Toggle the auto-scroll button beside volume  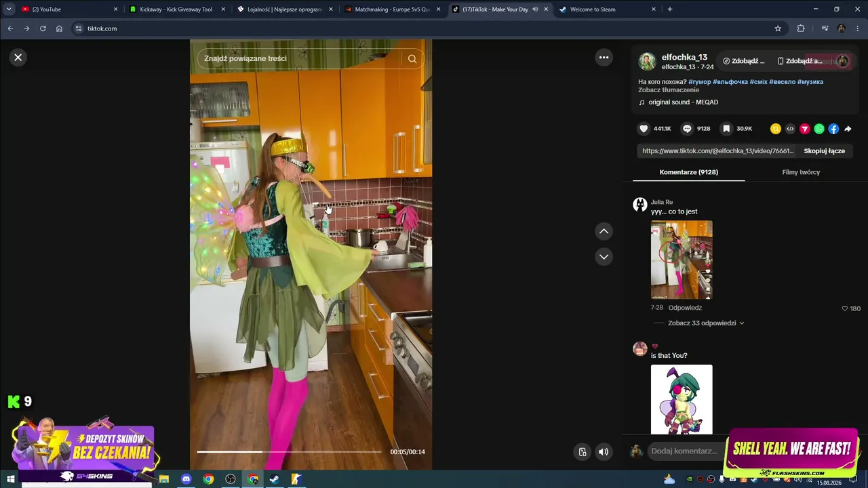(x=583, y=452)
